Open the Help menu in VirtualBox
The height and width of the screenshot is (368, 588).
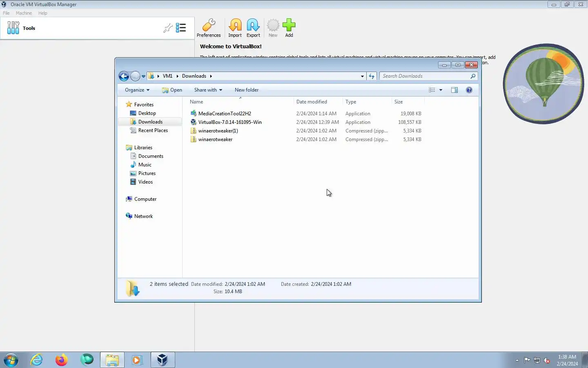point(43,13)
